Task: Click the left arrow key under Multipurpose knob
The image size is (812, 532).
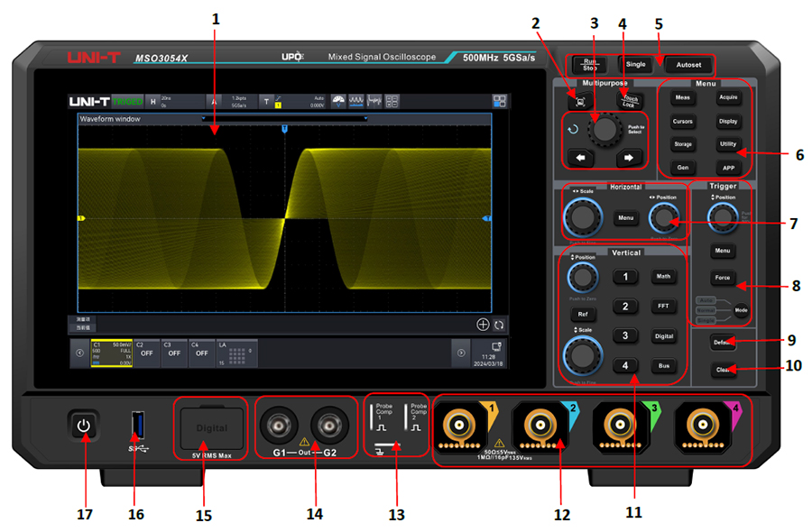Action: [x=580, y=157]
